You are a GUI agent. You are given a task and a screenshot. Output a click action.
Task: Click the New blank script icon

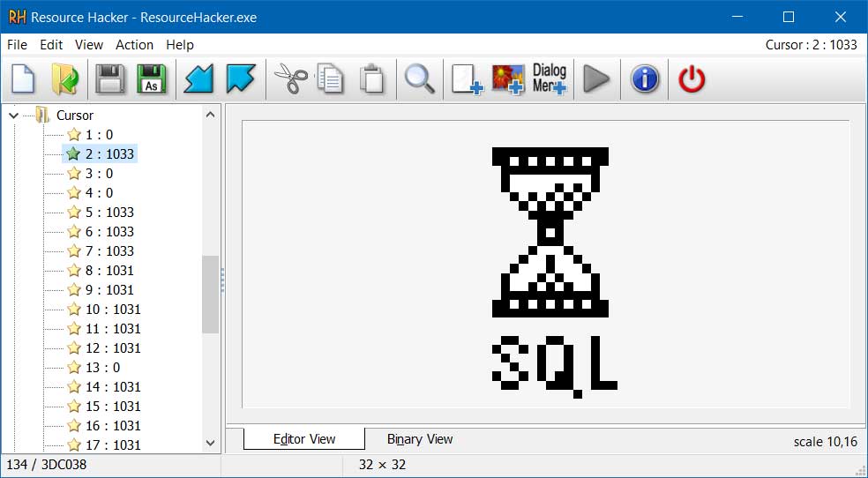coord(23,79)
